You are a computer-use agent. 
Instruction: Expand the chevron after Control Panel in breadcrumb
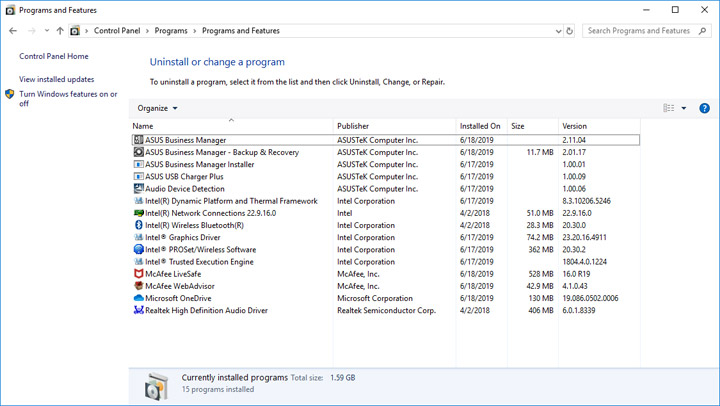tap(147, 31)
